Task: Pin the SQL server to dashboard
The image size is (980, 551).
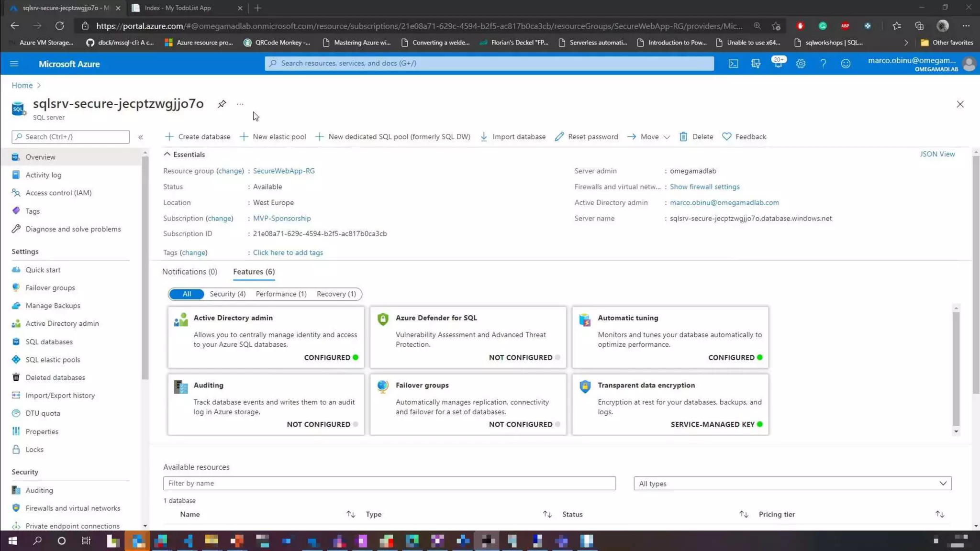Action: [222, 104]
